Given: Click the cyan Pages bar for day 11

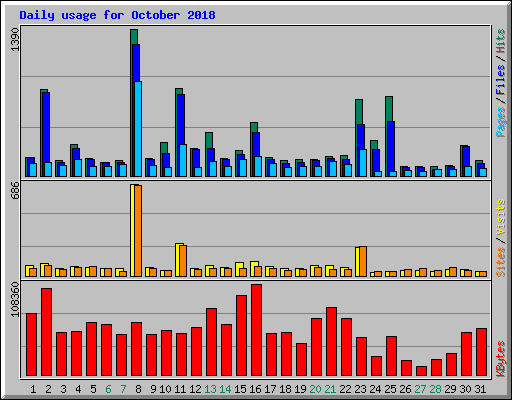Looking at the screenshot, I should [183, 160].
